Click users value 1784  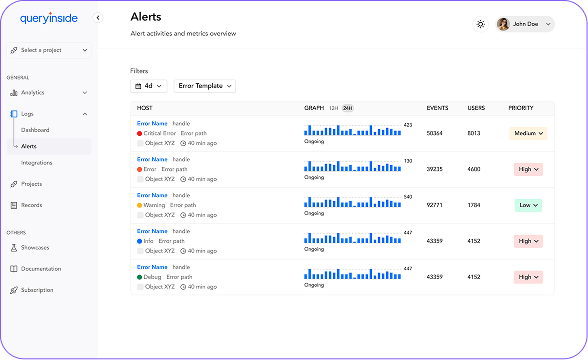[x=474, y=205]
